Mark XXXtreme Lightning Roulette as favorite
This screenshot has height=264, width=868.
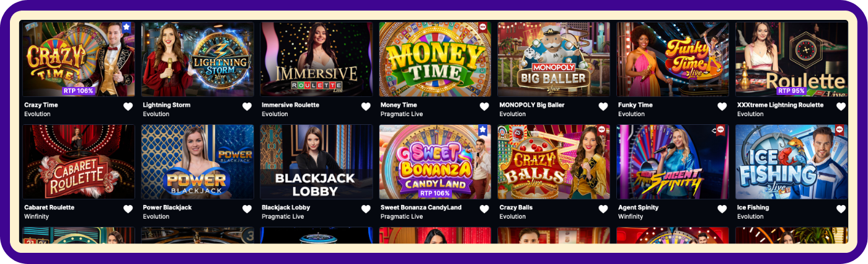tap(841, 107)
